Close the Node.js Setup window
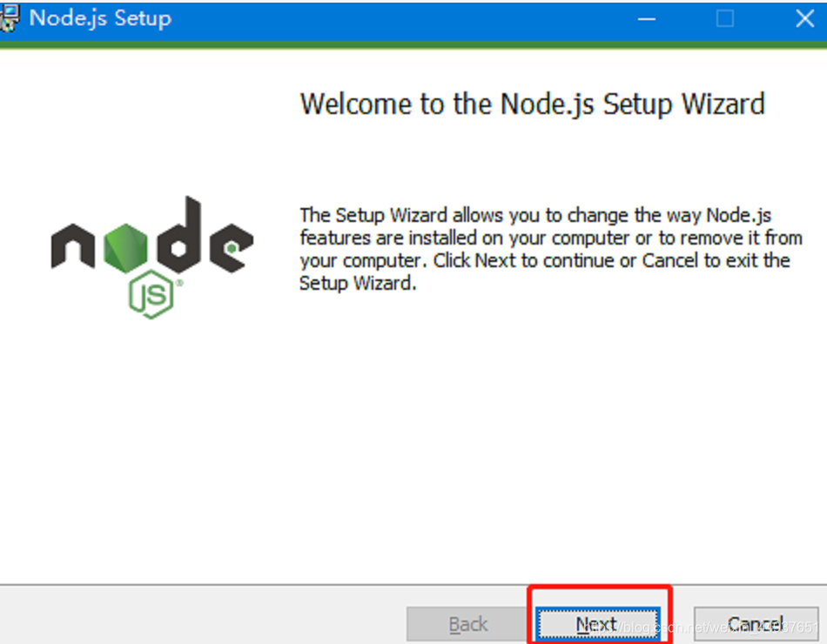This screenshot has height=644, width=827. click(x=804, y=19)
